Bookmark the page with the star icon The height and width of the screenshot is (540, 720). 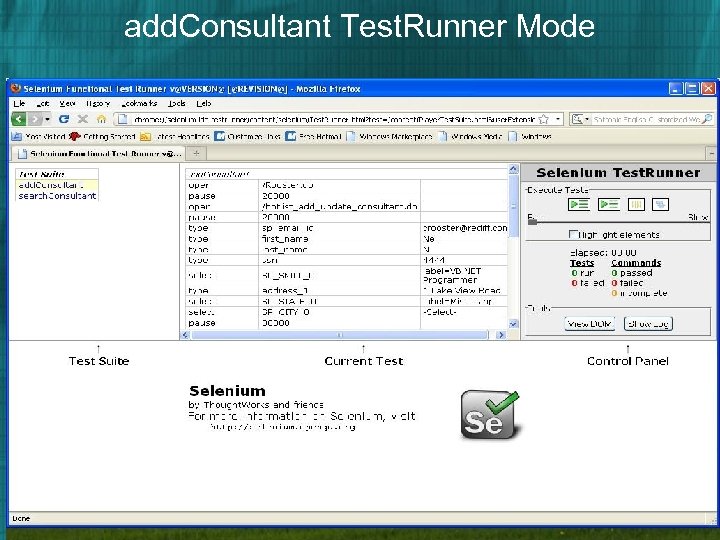tap(544, 119)
